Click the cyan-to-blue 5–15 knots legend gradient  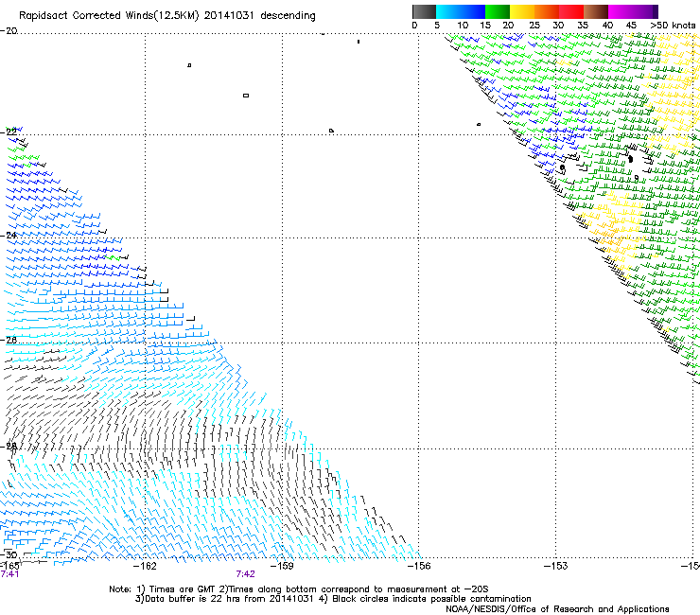461,11
